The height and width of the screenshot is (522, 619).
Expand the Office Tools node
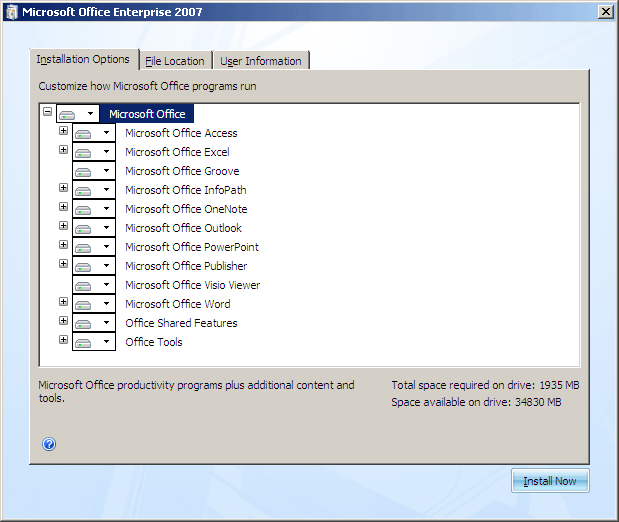point(63,339)
